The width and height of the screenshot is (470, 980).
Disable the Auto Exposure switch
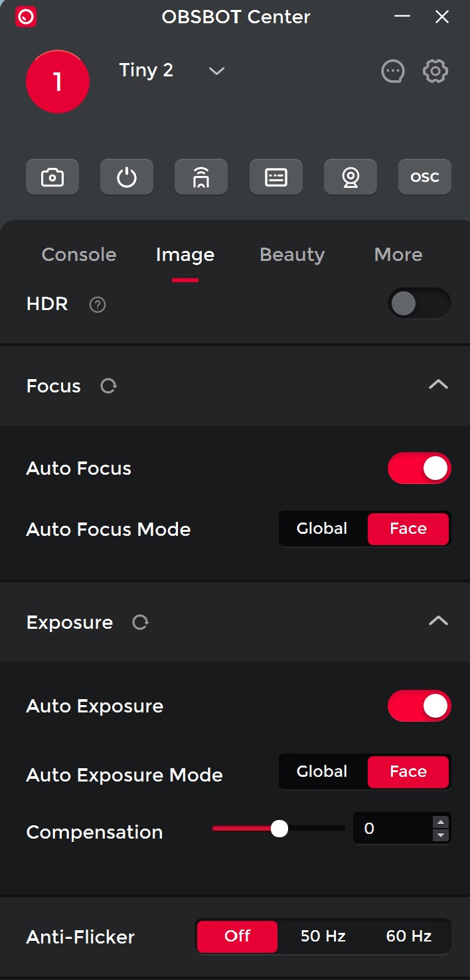pos(419,706)
